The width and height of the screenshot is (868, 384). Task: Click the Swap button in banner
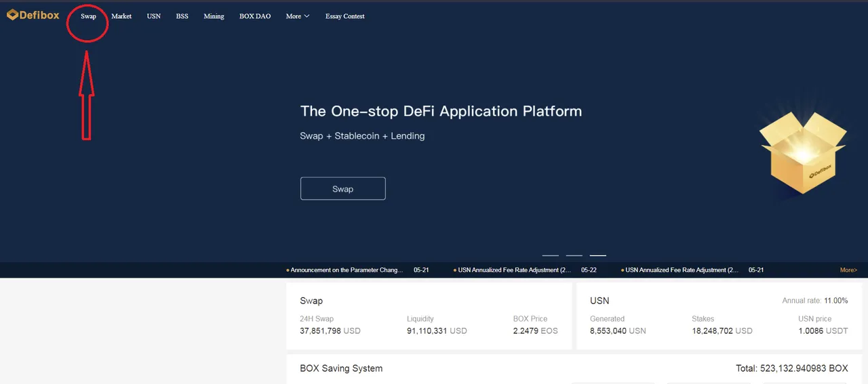coord(342,189)
